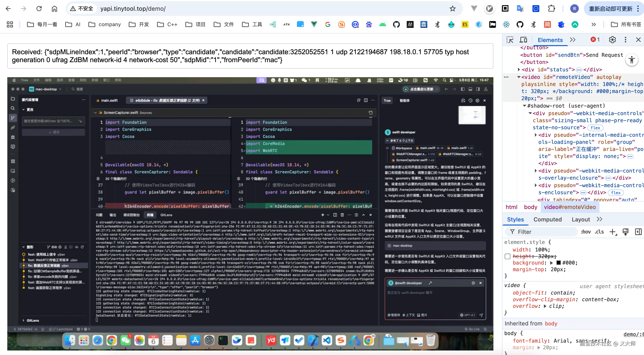The width and height of the screenshot is (644, 355).
Task: Open the paint brush rendering emulation icon
Action: (x=626, y=232)
